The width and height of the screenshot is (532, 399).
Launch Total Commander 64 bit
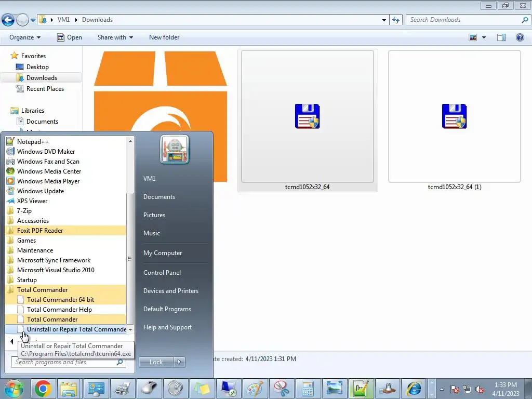coord(65,299)
